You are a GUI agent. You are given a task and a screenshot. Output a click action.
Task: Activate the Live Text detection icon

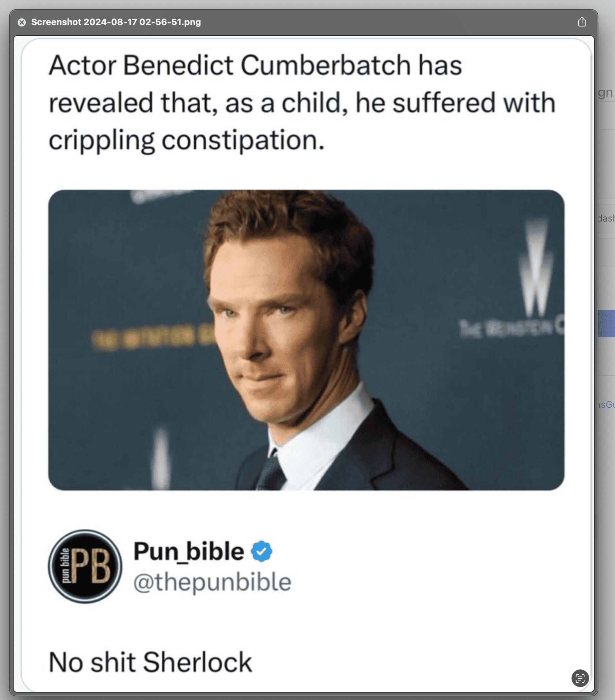point(580,678)
